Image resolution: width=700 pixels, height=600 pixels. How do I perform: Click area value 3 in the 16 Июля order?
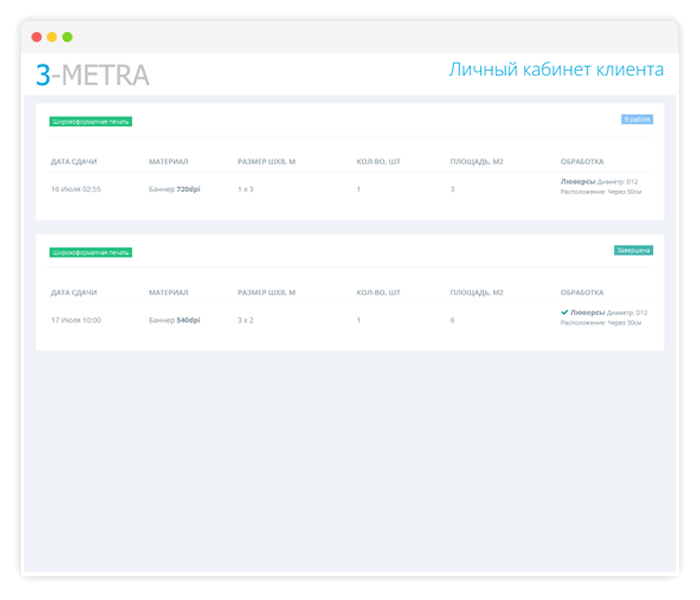(x=452, y=189)
